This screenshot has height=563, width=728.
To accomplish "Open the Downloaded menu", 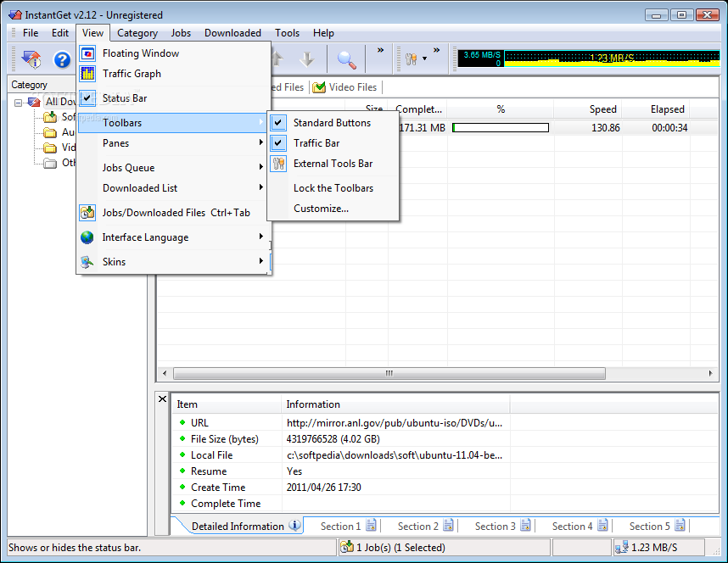I will pos(232,33).
